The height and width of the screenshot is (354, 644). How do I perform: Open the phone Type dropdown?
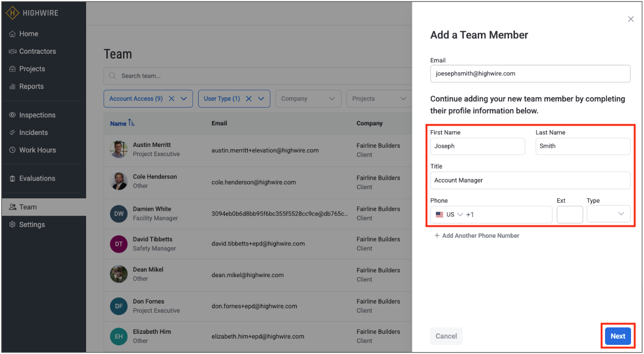point(608,215)
